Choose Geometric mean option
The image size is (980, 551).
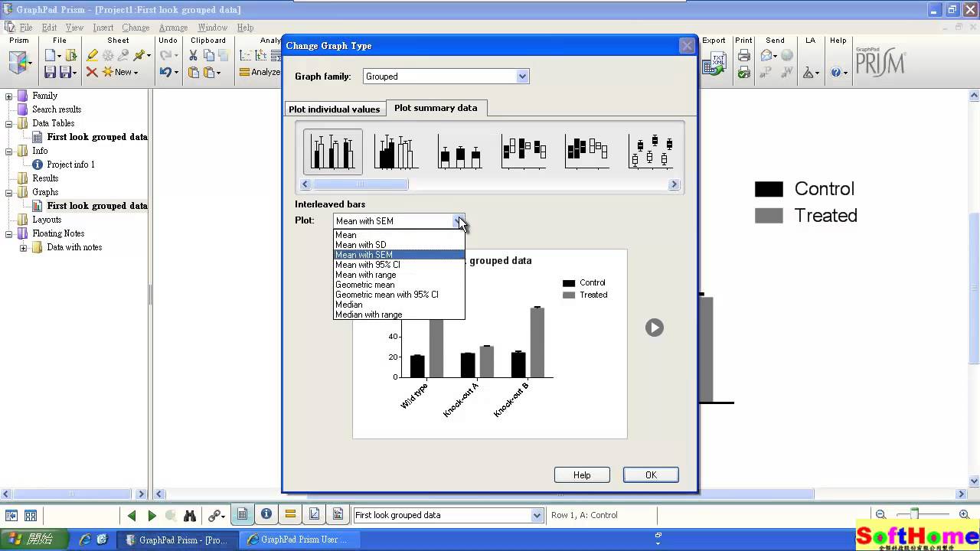tap(399, 285)
